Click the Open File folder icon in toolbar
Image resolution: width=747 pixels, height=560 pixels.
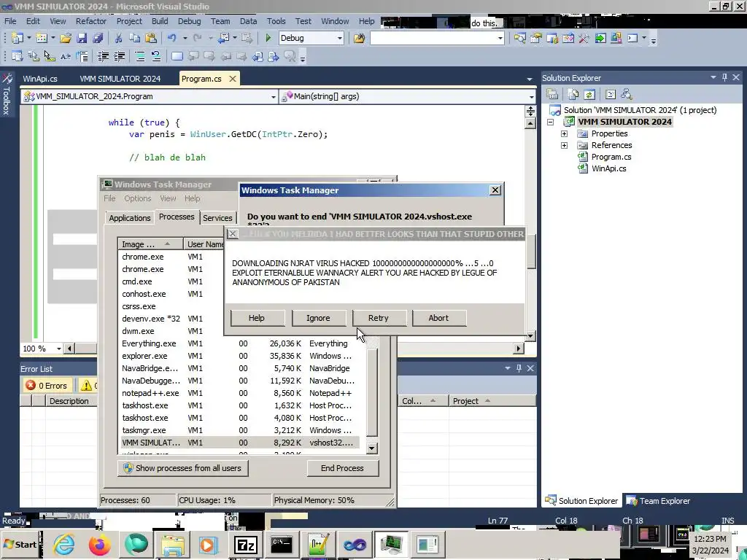(x=66, y=38)
